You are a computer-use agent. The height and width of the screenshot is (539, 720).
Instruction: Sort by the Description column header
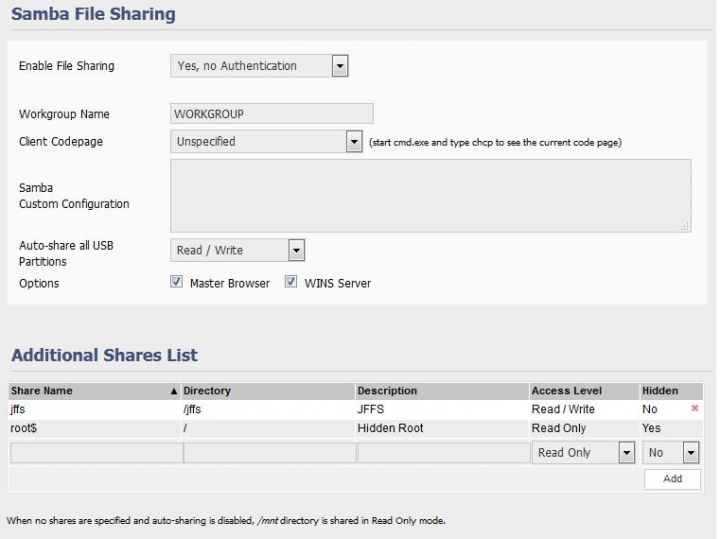tap(442, 391)
